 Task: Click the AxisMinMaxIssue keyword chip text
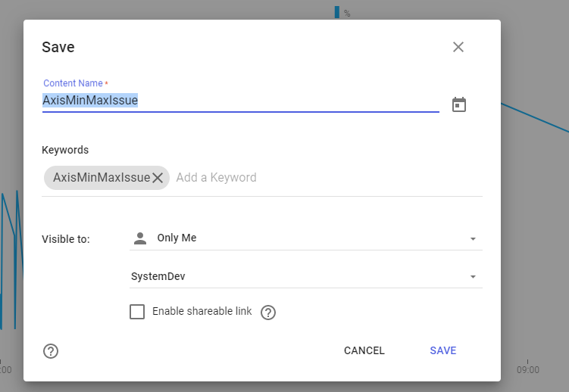(102, 178)
